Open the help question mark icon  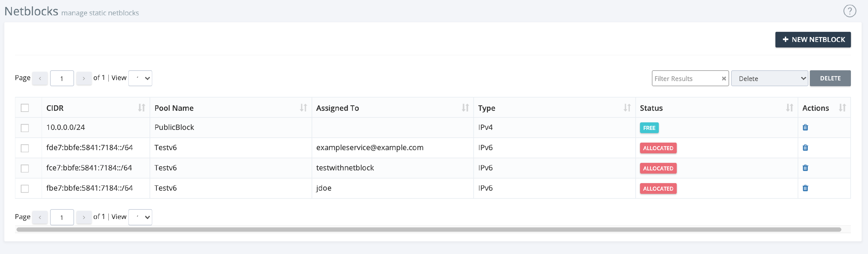pos(849,11)
